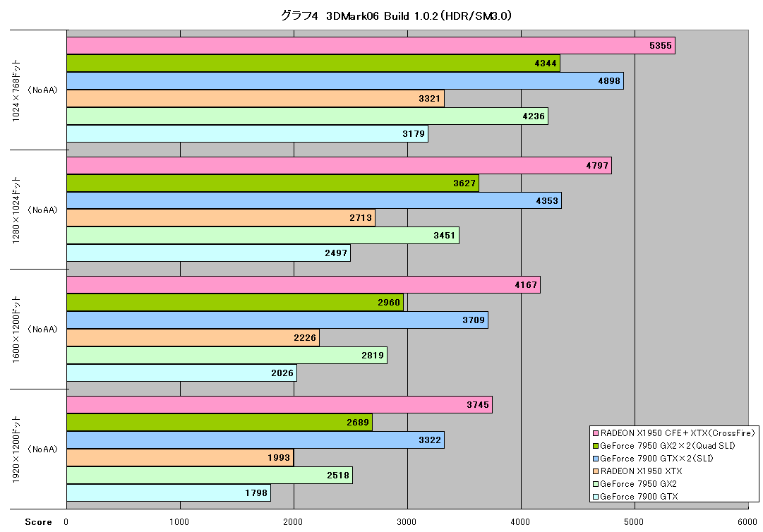Click (NoAA) label beside 1024×768
The image size is (763, 532).
(43, 90)
